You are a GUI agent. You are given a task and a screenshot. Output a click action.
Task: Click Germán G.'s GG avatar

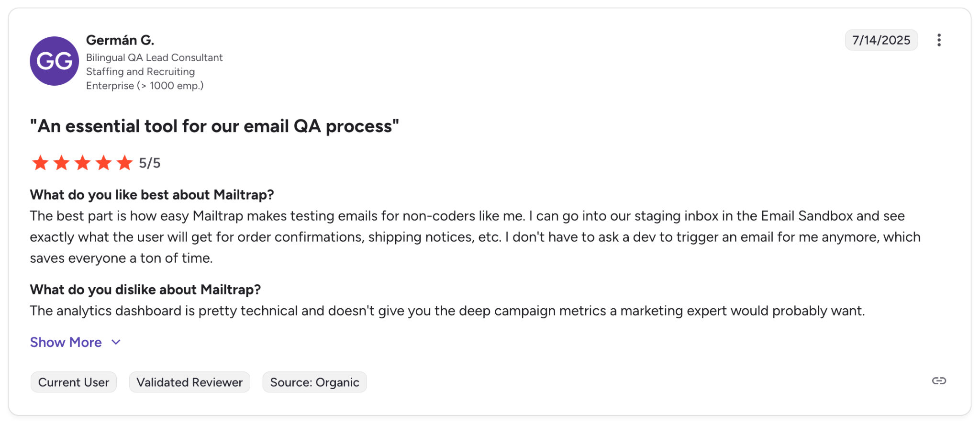click(54, 61)
